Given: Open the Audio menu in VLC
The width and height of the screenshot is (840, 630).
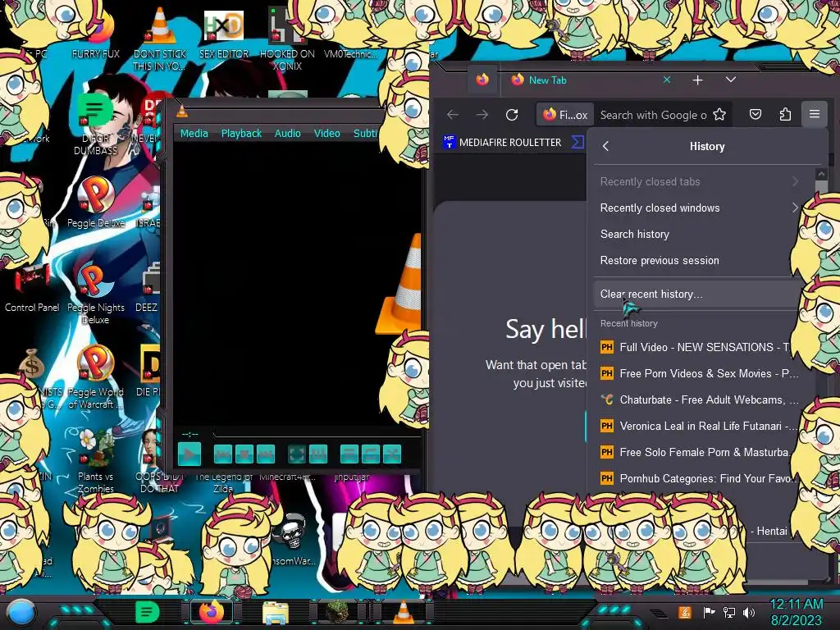Looking at the screenshot, I should click(x=288, y=134).
